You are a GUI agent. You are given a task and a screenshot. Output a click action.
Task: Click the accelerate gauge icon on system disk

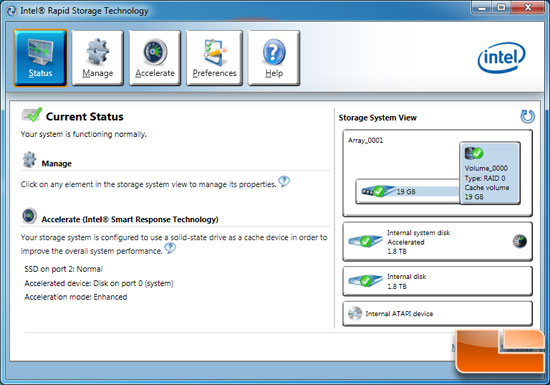(519, 241)
